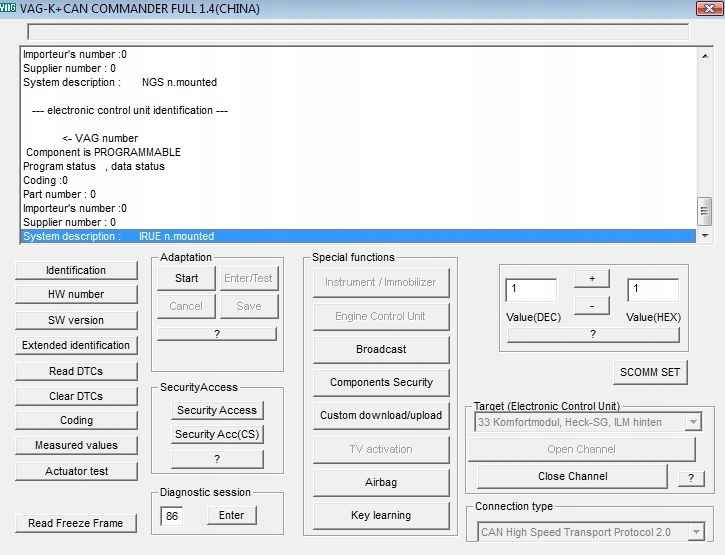Open Engine Control Unit function
This screenshot has height=555, width=725.
(381, 316)
